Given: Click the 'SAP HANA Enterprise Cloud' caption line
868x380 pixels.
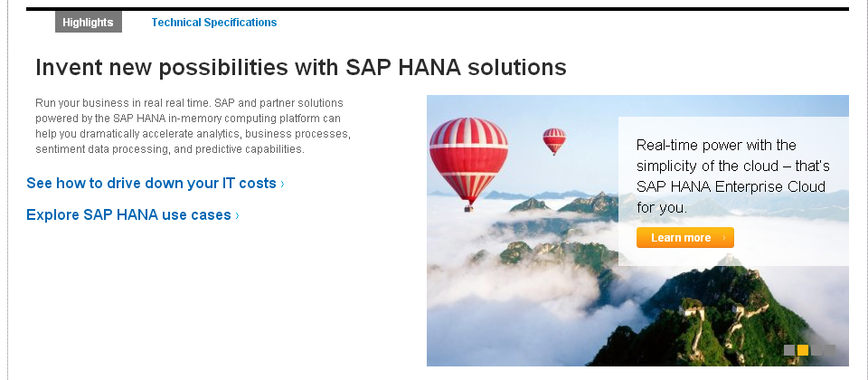Looking at the screenshot, I should [731, 187].
